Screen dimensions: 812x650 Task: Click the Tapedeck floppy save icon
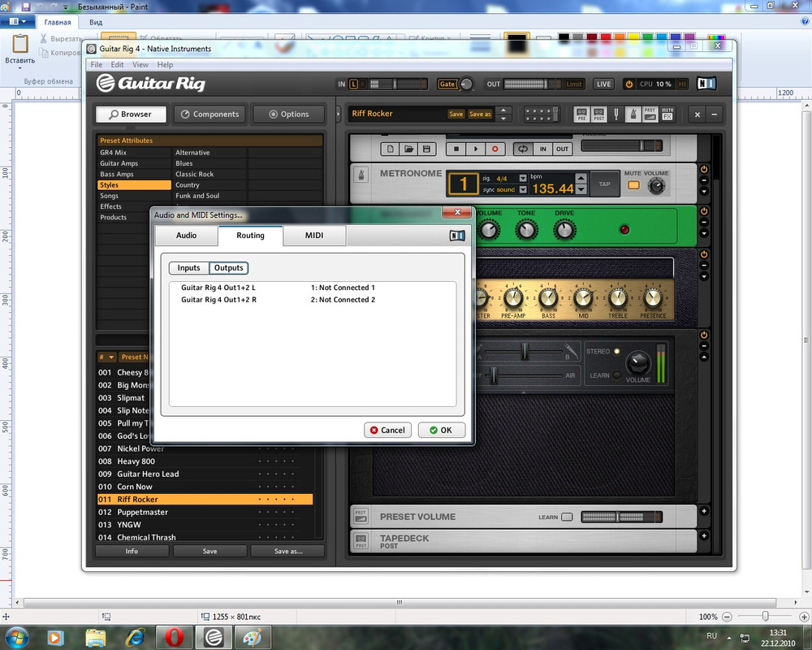[426, 149]
